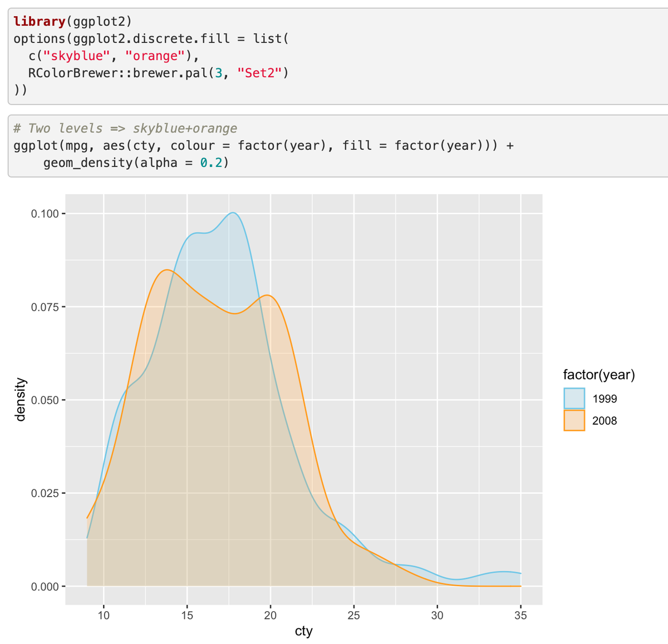The image size is (668, 644).
Task: Click the 1999 skyblue legend swatch
Action: 574,399
